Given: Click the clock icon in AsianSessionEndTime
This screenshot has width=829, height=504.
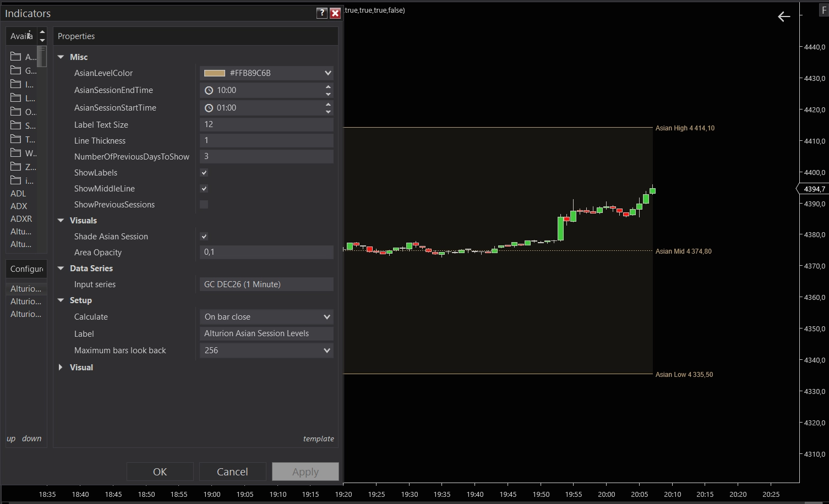Looking at the screenshot, I should [x=209, y=90].
